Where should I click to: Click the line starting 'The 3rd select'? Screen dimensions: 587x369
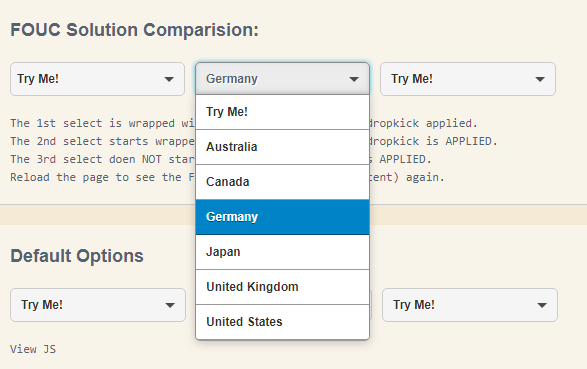click(221, 159)
